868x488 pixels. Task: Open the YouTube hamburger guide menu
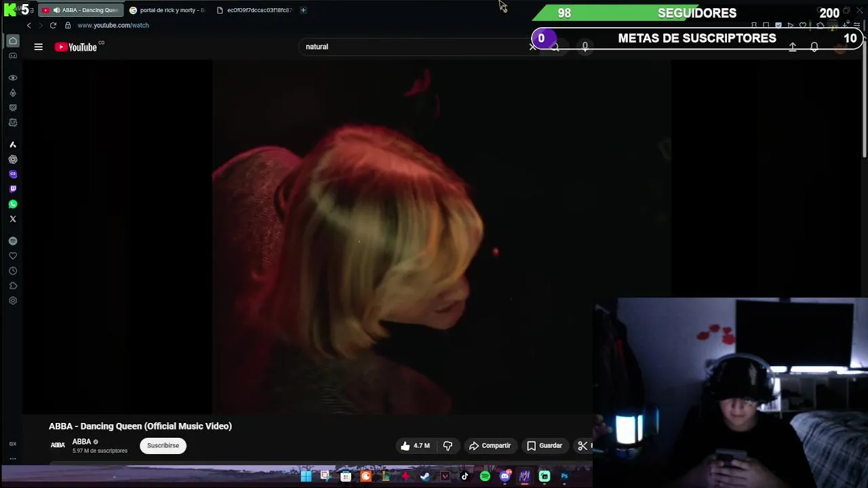tap(39, 47)
